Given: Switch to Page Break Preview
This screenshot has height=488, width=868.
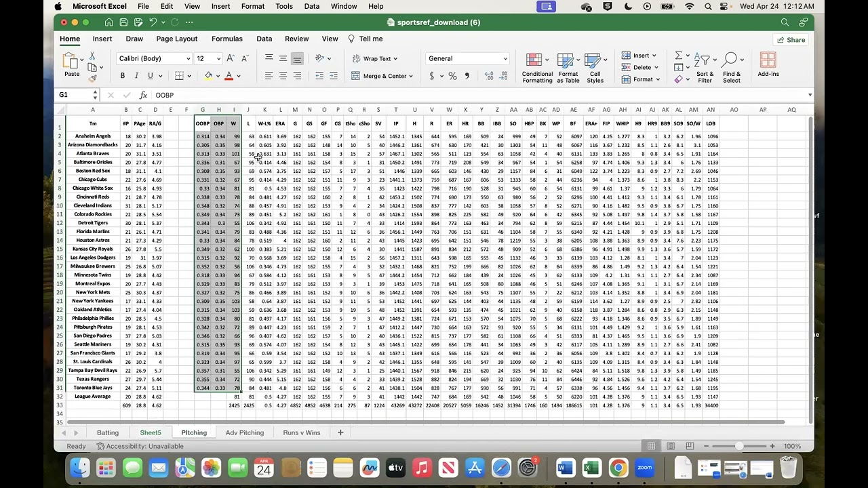Looking at the screenshot, I should (690, 446).
